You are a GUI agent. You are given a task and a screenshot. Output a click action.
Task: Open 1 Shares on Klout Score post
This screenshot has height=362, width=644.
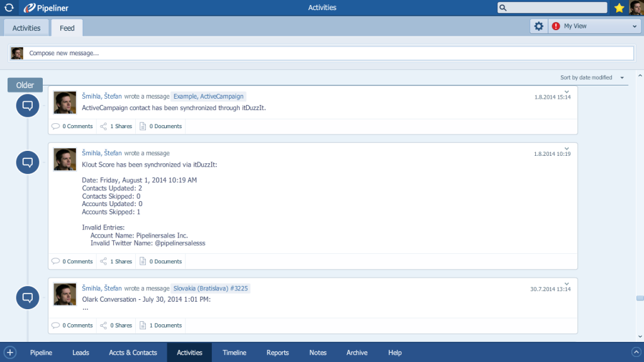tap(116, 261)
